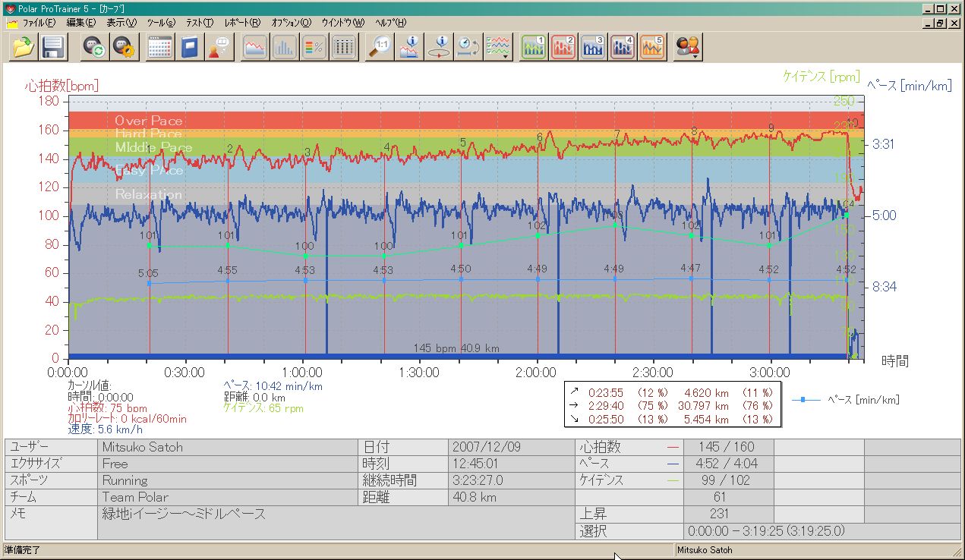Click the ペース [min/km] legend entry
965x560 pixels.
[844, 399]
